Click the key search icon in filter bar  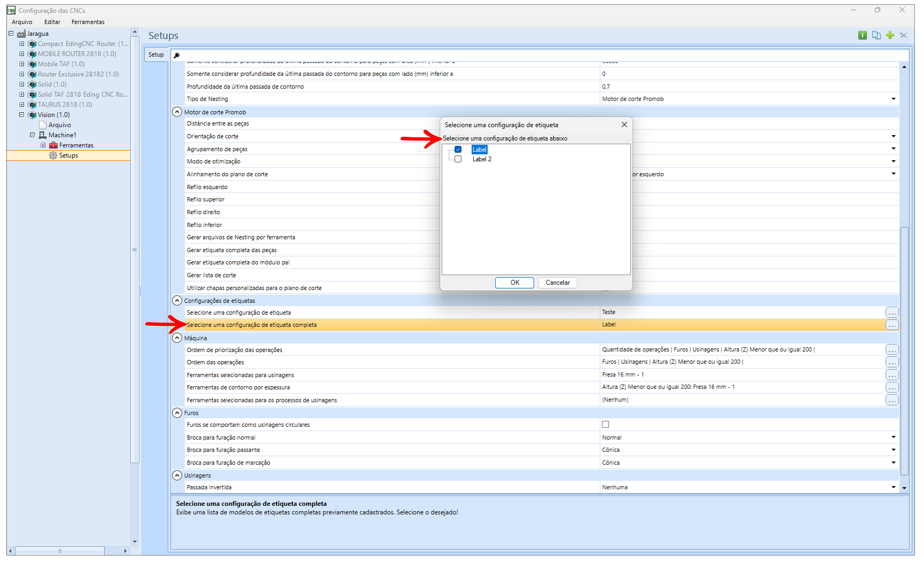tap(177, 55)
